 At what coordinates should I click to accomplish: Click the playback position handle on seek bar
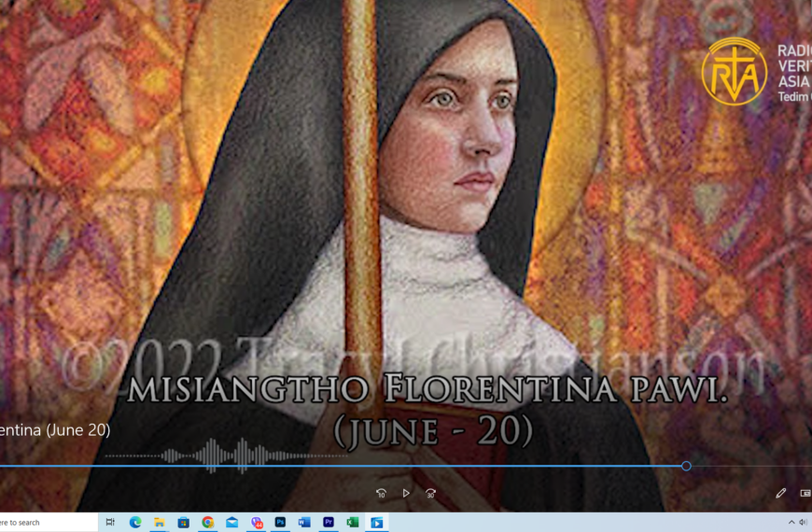point(686,467)
